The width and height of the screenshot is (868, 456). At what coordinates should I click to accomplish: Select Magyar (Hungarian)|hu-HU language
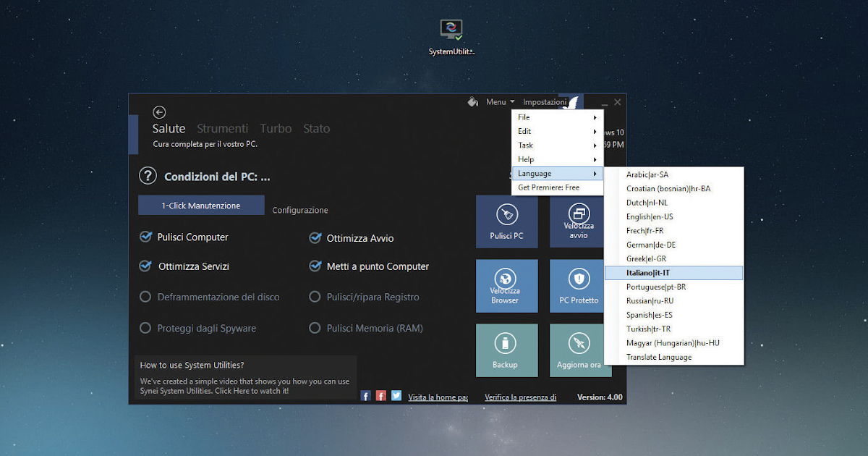(674, 343)
